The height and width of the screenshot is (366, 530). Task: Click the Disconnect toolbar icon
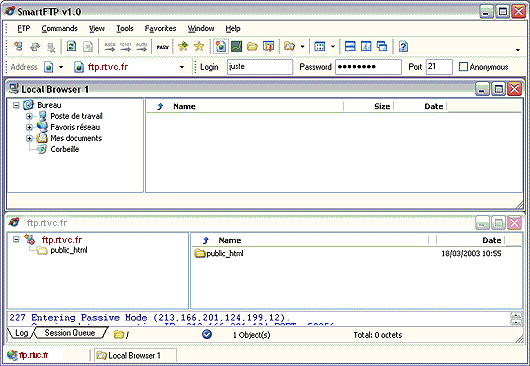click(51, 47)
